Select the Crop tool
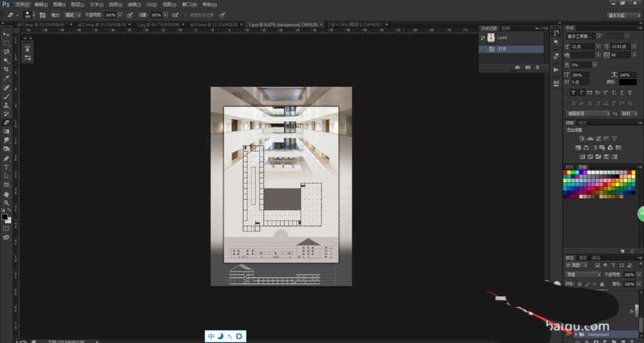This screenshot has width=644, height=343. [x=6, y=69]
